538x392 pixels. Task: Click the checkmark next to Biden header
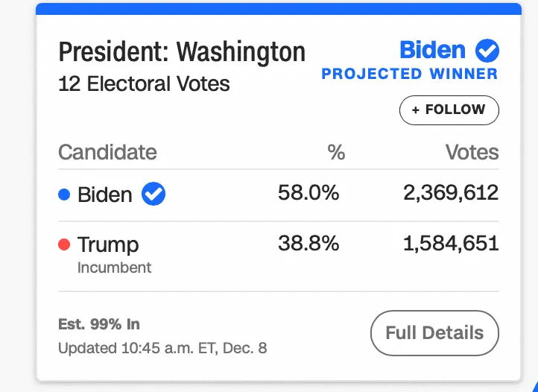[x=487, y=51]
